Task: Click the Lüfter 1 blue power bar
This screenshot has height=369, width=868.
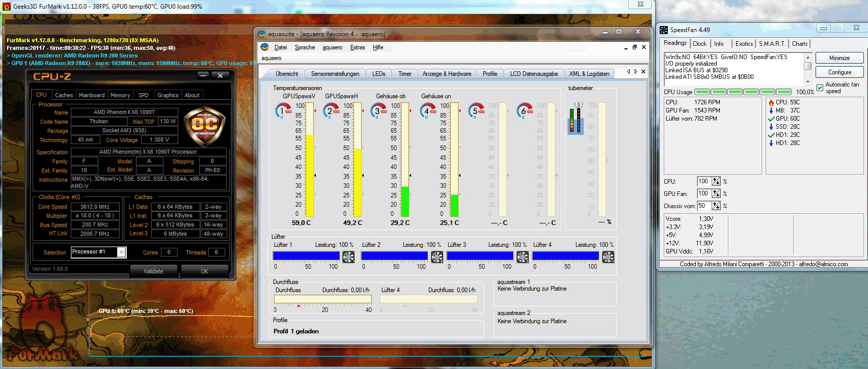Action: (307, 256)
